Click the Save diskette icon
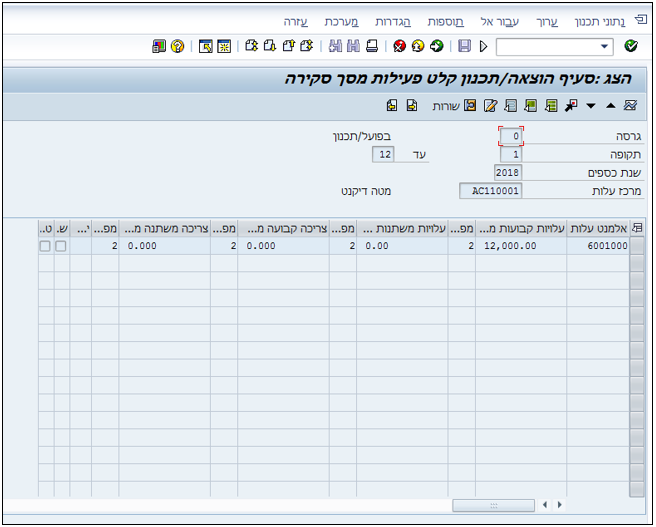 click(464, 46)
